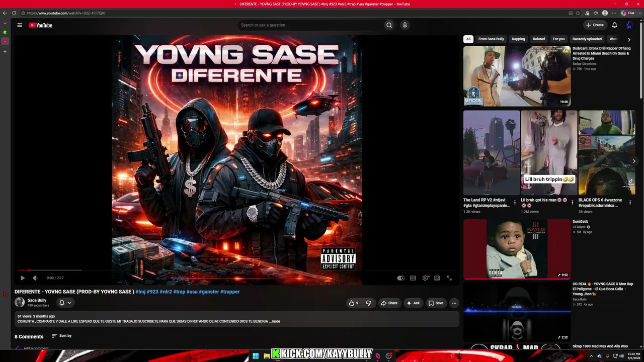Screen dimensions: 644x362
Task: Open the Lil bruh got his man short
Action: [549, 153]
